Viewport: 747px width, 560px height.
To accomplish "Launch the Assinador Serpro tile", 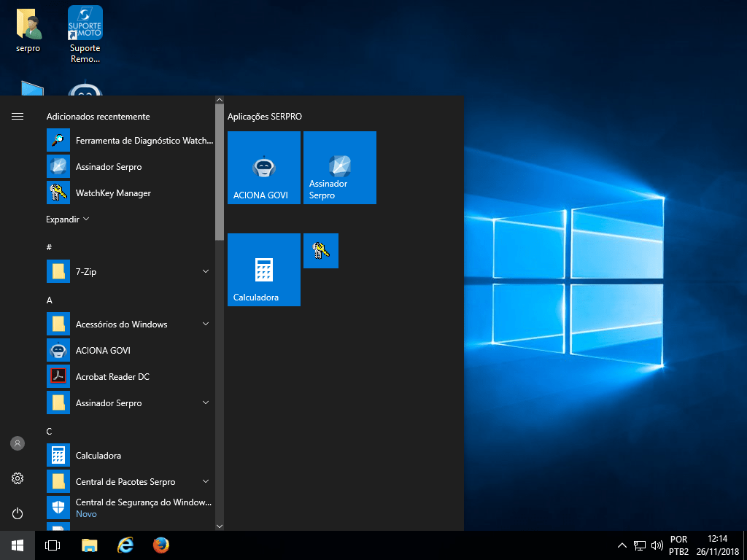I will (339, 168).
